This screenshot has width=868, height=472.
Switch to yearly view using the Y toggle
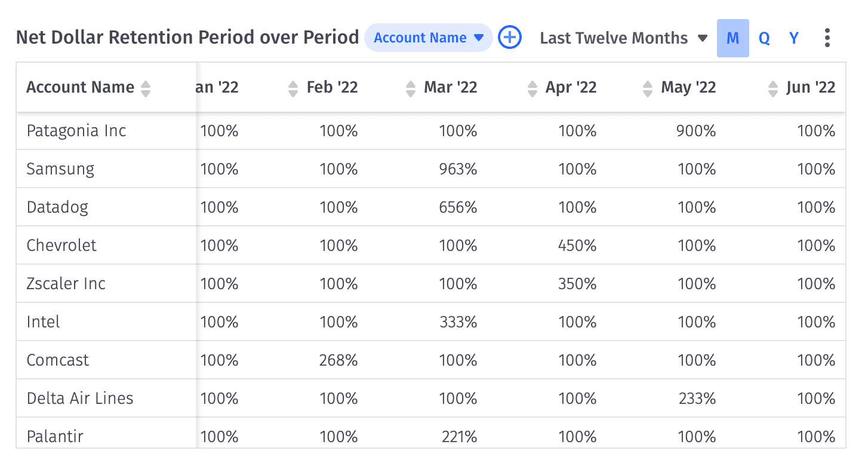[794, 38]
